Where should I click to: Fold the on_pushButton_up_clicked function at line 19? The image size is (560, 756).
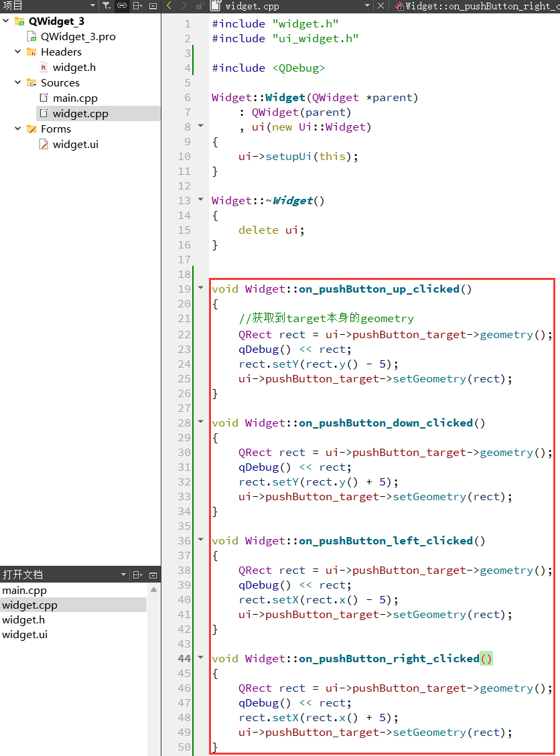[200, 289]
